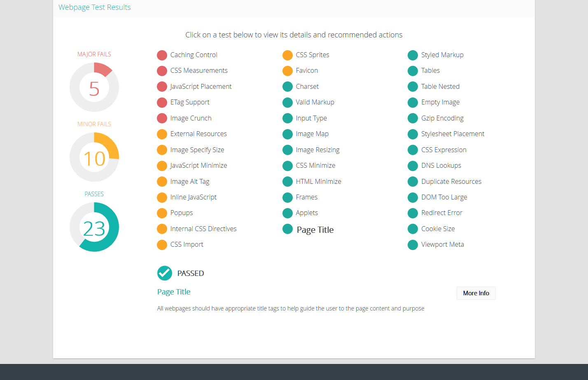Click the red dot beside ETag Support
Viewport: 588px width, 380px height.
click(162, 102)
